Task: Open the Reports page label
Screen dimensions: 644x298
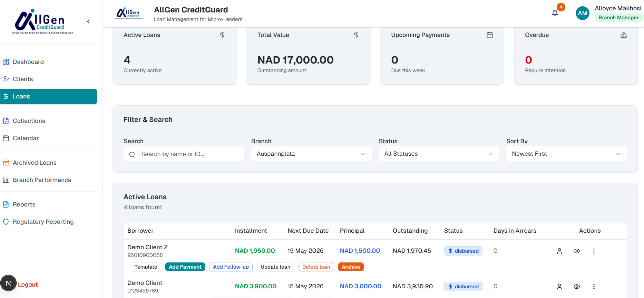Action: (24, 204)
